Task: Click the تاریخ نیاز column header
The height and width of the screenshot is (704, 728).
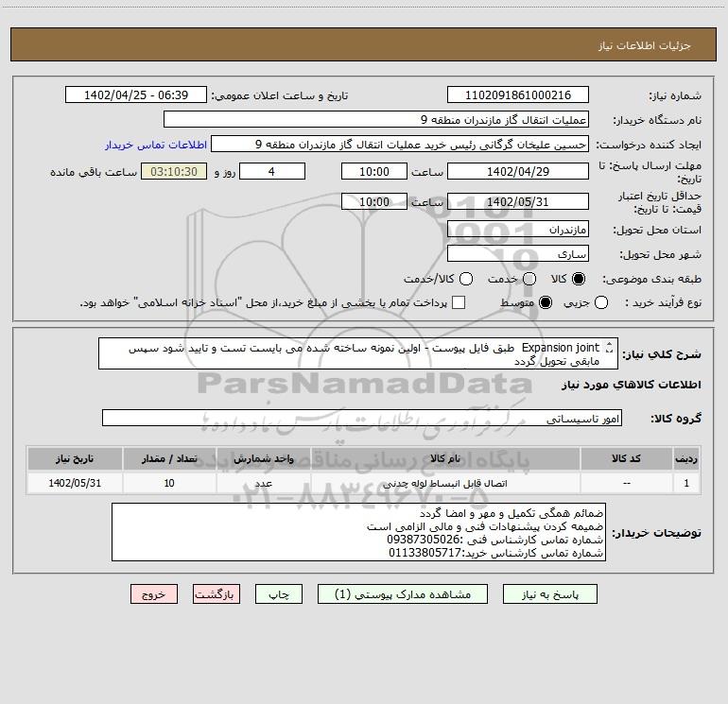Action: (x=75, y=459)
